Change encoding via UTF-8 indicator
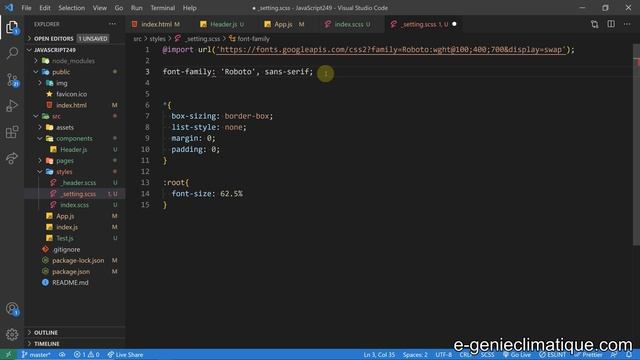Viewport: 640px width, 360px height. pyautogui.click(x=443, y=355)
